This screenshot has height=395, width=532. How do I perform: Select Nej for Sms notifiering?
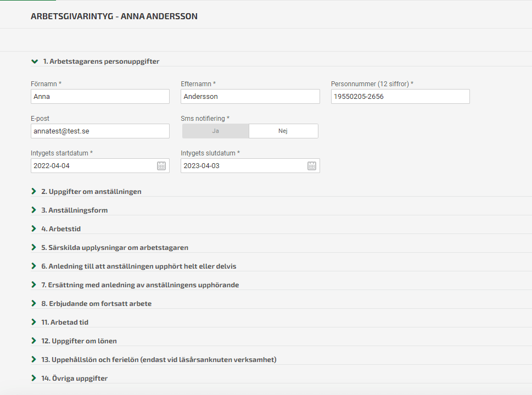[x=283, y=131]
